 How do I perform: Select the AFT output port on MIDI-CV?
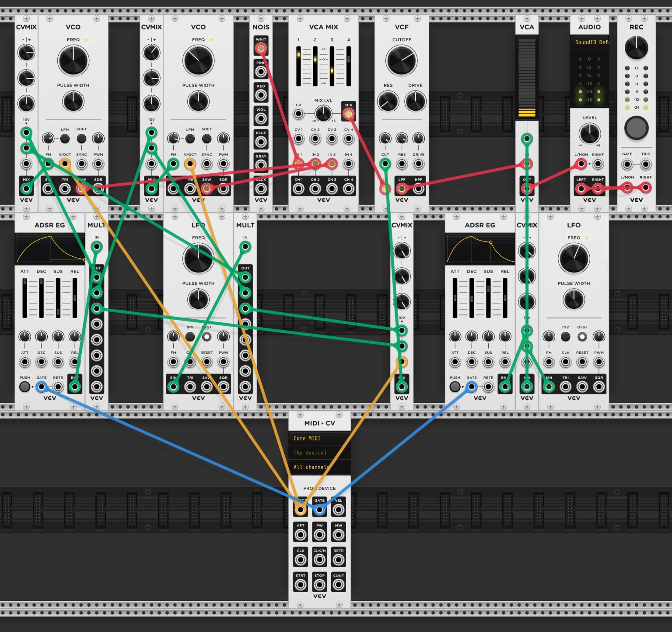click(x=301, y=534)
